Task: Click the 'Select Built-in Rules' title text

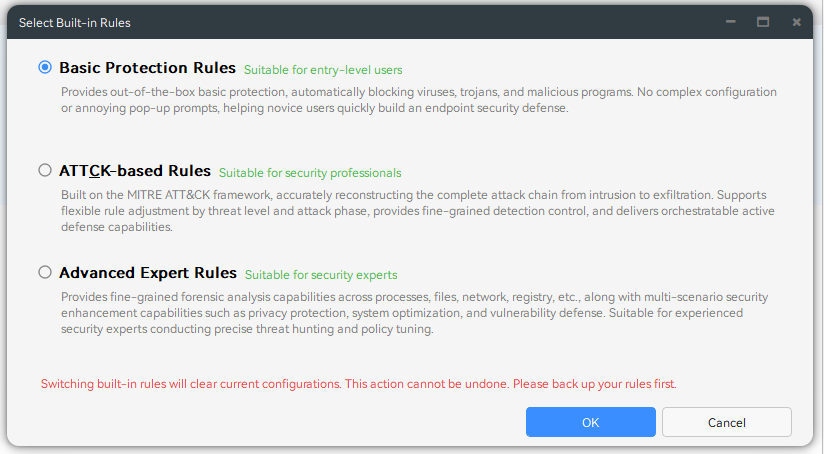Action: click(x=75, y=22)
